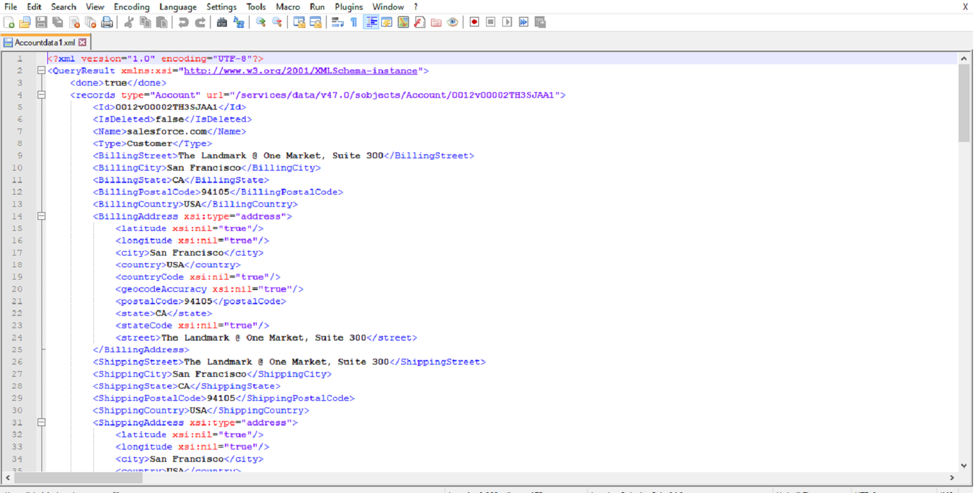Click the salesforce.com Name text on line 7

click(x=167, y=131)
